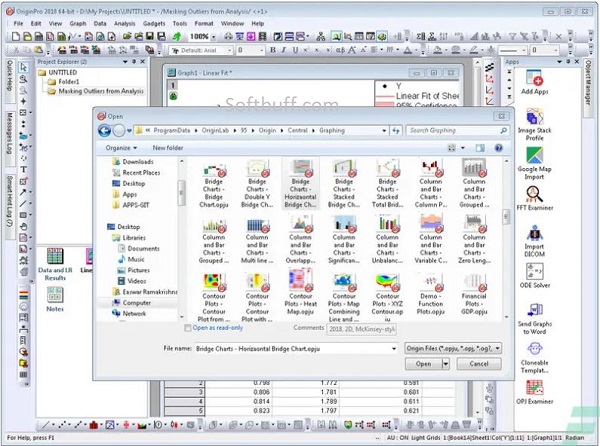The width and height of the screenshot is (600, 446).
Task: Select Downloads in the navigation pane
Action: click(138, 162)
